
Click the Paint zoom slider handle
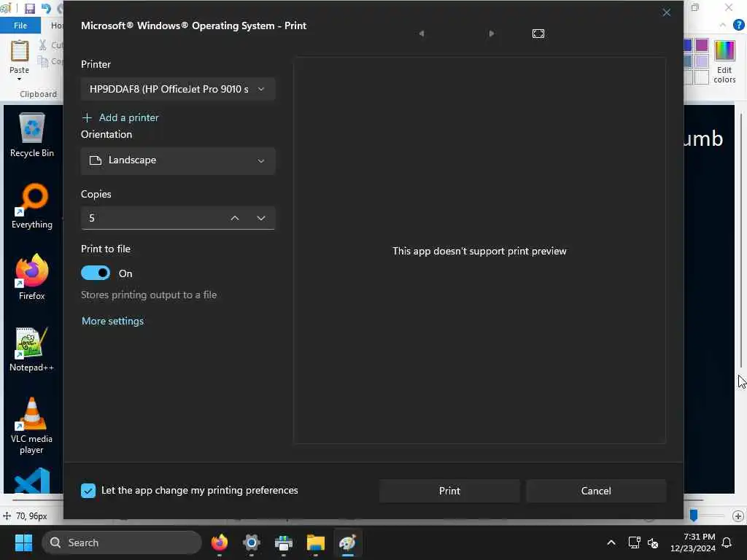694,516
